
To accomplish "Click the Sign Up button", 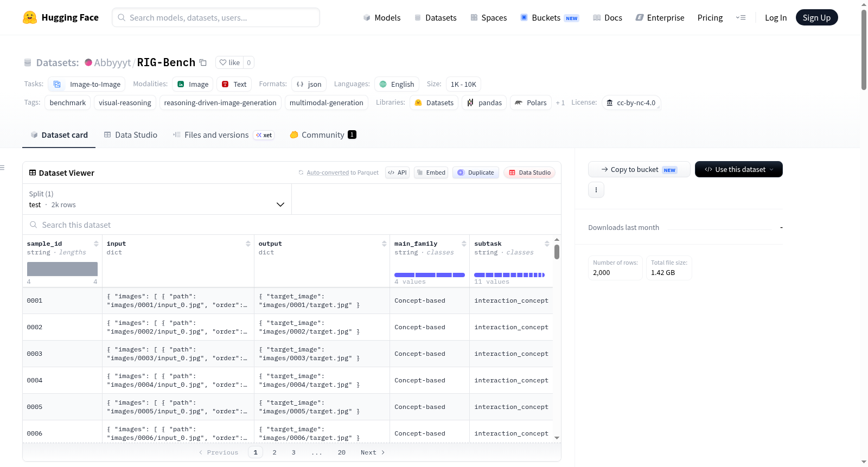I will [x=816, y=17].
